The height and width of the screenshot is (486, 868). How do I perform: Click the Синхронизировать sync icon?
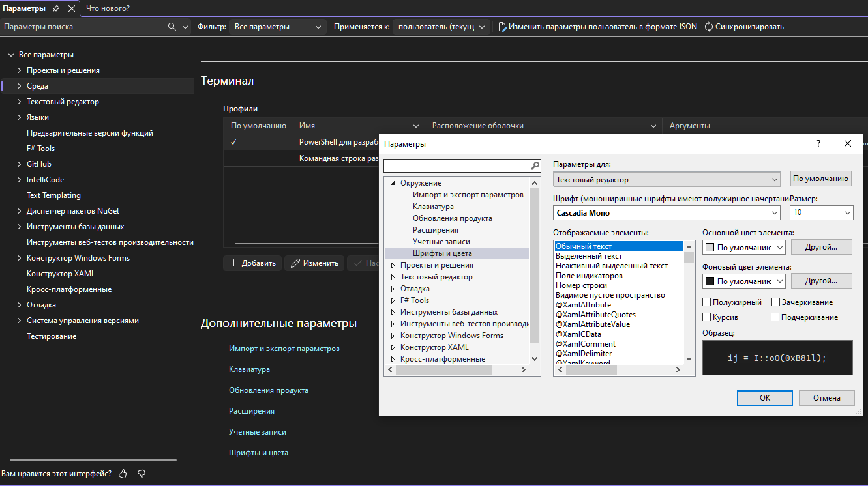[708, 27]
